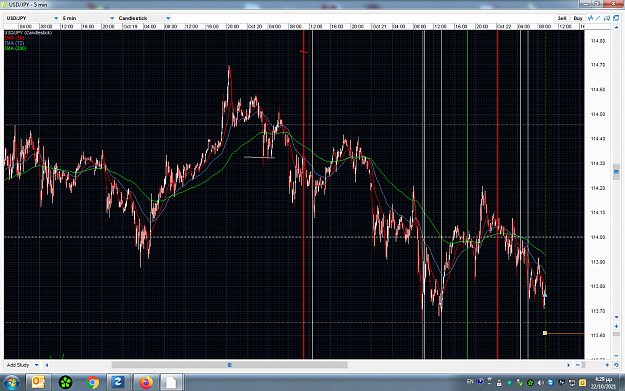Click the detach chart window icon

[x=616, y=18]
